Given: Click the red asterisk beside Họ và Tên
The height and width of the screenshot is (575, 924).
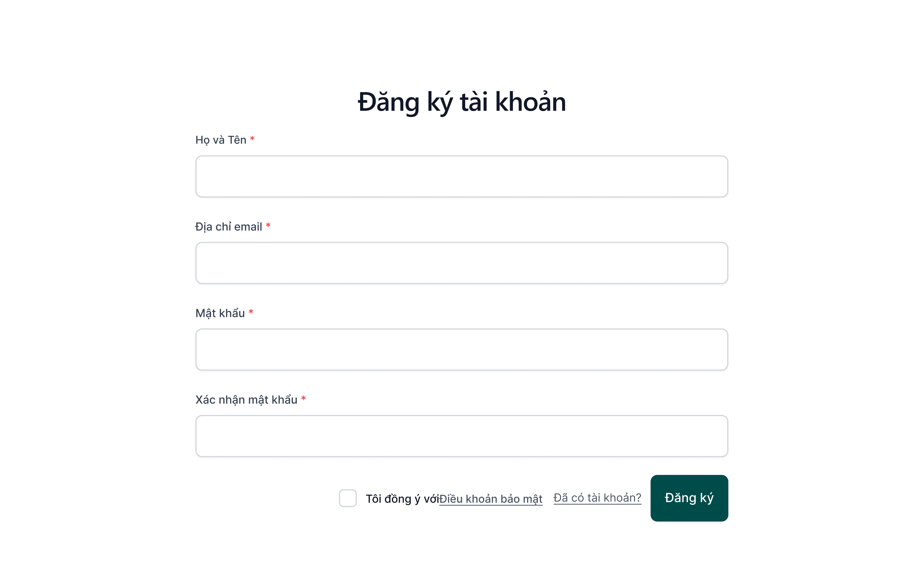Looking at the screenshot, I should (252, 139).
